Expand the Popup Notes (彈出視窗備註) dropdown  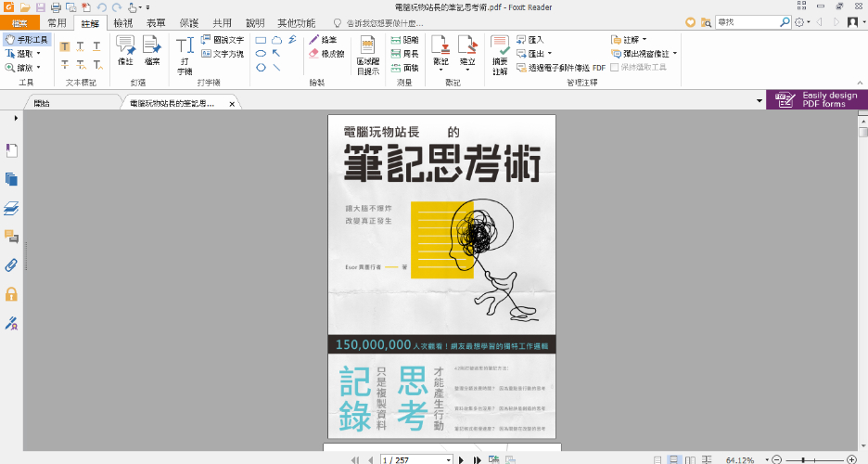675,54
